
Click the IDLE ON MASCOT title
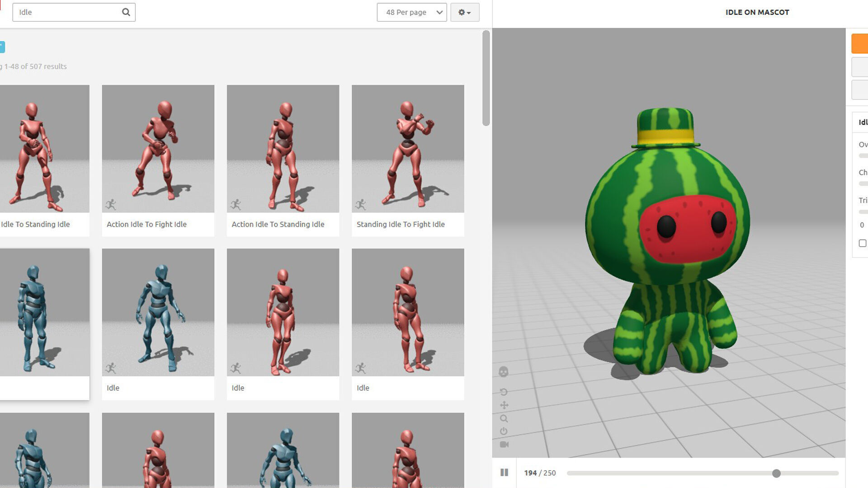pos(757,12)
